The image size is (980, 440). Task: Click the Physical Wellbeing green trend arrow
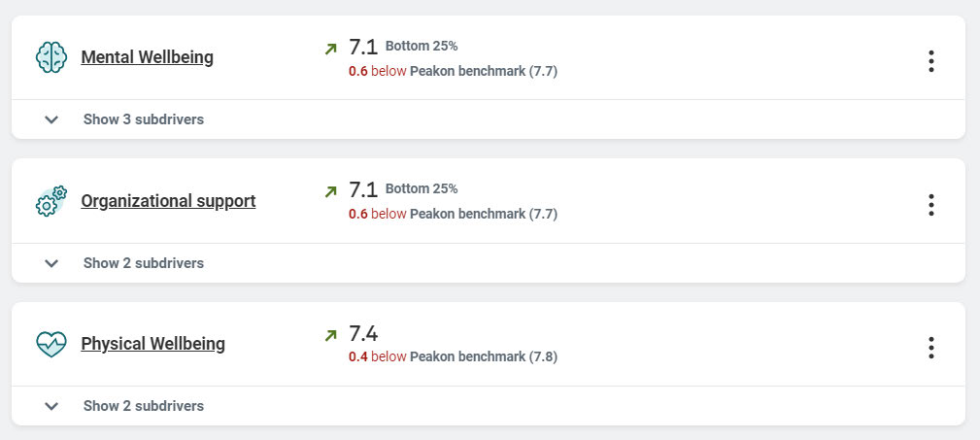331,335
